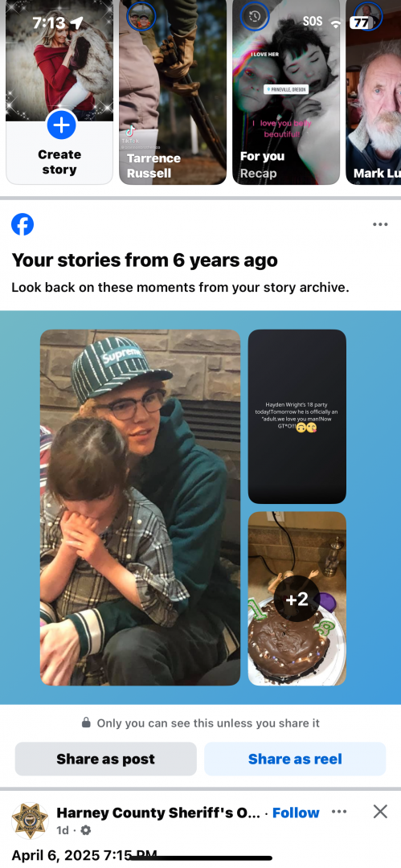Screen dimensions: 401x868
Task: Tap the blue plus Create story icon
Action: 61,125
